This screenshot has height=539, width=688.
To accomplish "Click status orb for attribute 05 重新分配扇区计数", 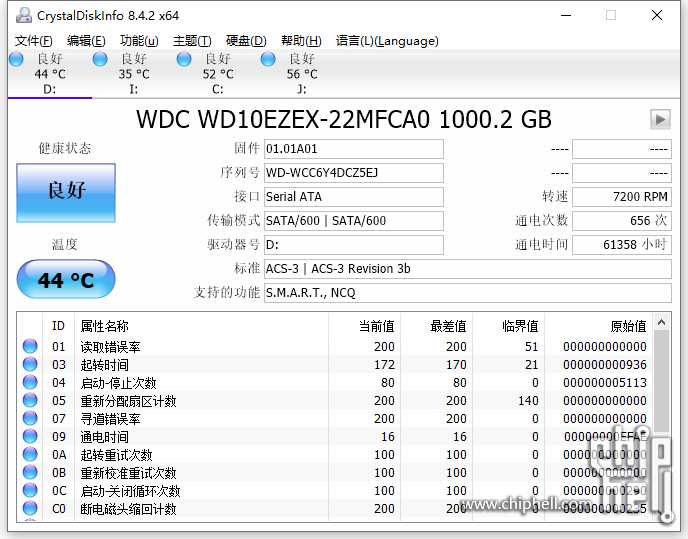I will point(30,400).
